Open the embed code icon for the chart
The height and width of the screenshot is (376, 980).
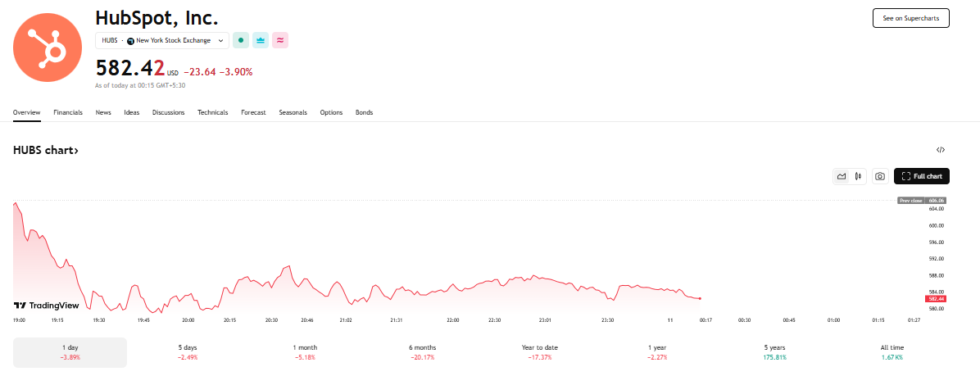[x=941, y=150]
